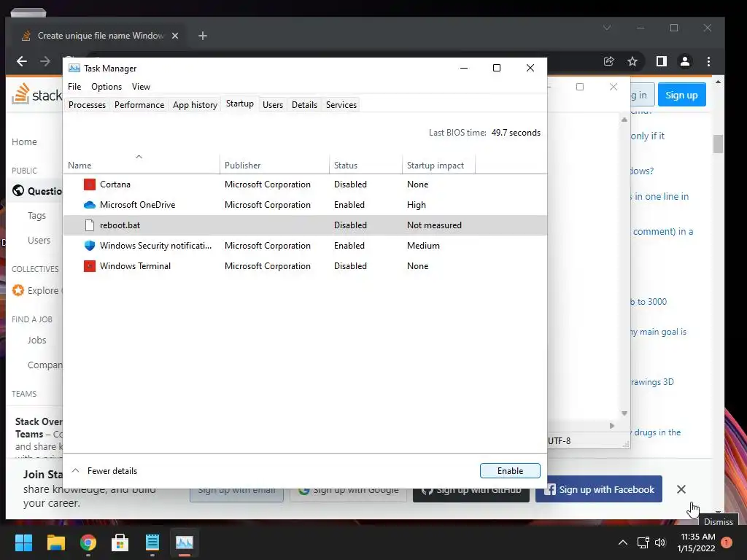
Task: Open the File menu in Task Manager
Action: [74, 87]
